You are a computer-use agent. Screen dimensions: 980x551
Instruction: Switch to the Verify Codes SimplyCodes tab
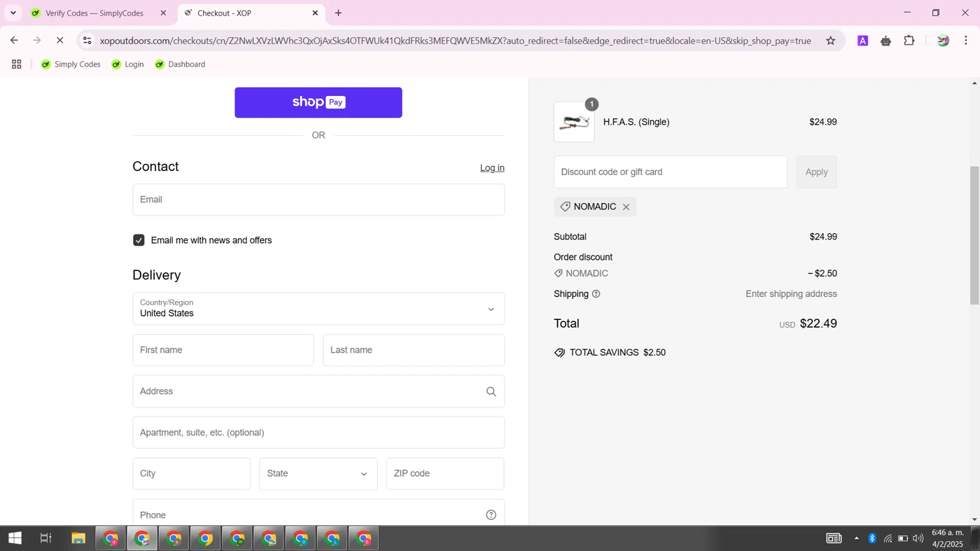click(95, 13)
